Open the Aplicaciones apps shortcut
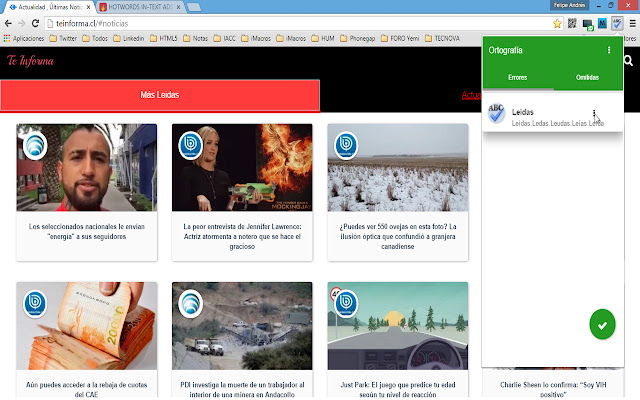The width and height of the screenshot is (640, 400). pos(24,38)
